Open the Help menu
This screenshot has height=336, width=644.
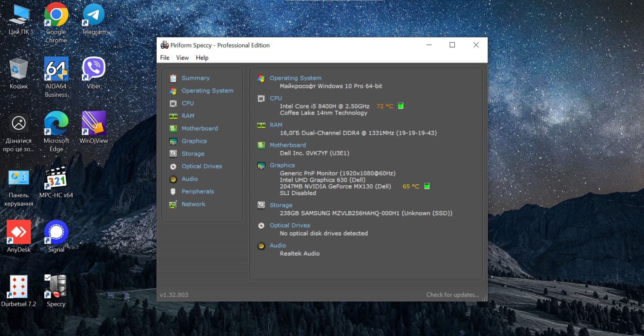(202, 58)
